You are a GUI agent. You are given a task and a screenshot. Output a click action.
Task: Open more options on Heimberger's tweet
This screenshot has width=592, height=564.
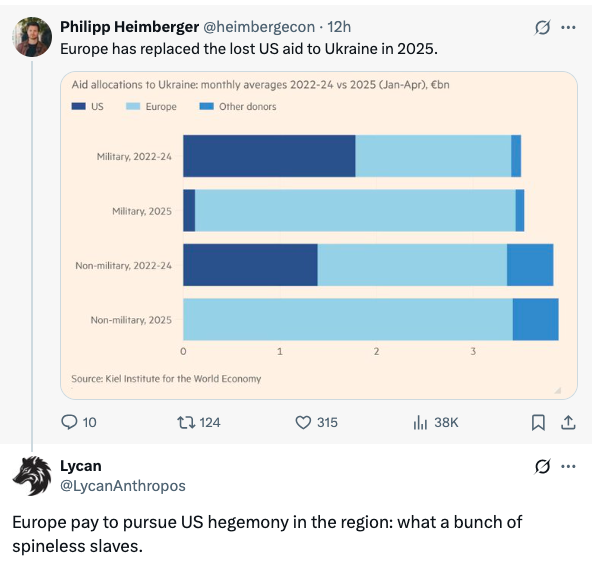[568, 27]
